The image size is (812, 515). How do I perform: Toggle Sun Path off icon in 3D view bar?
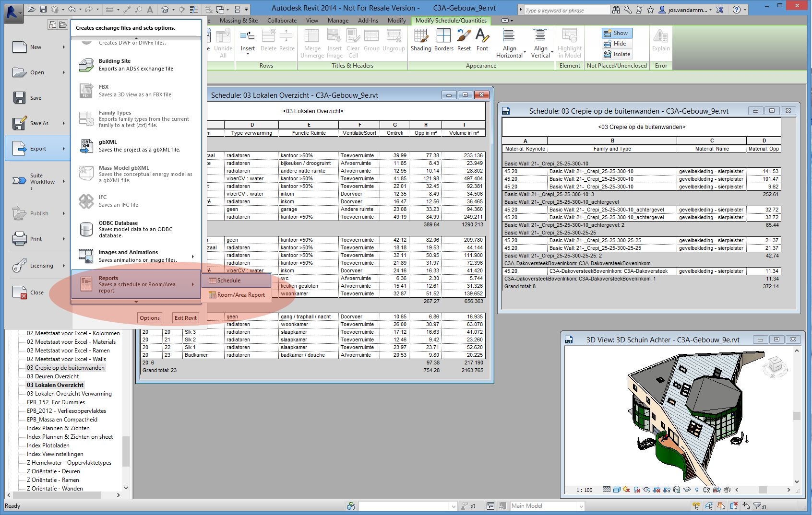pyautogui.click(x=626, y=490)
